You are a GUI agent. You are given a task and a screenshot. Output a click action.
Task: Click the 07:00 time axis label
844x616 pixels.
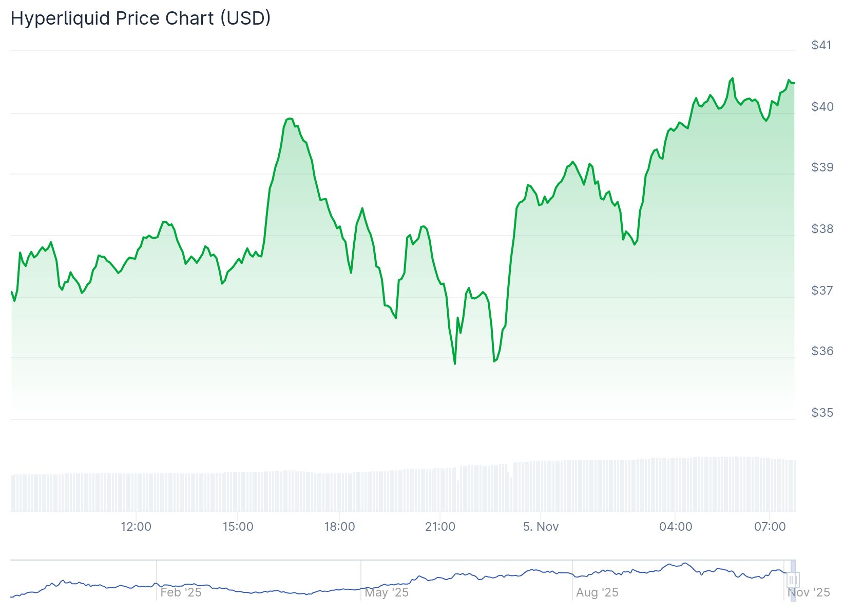click(x=770, y=527)
